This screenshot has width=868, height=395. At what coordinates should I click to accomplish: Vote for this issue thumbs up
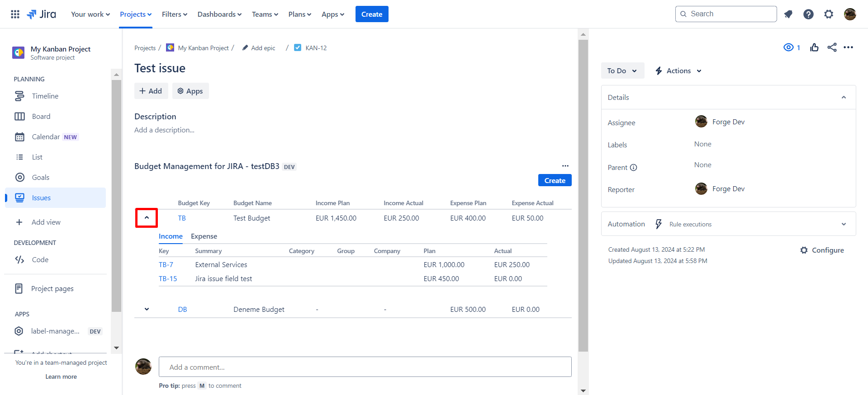tap(814, 47)
